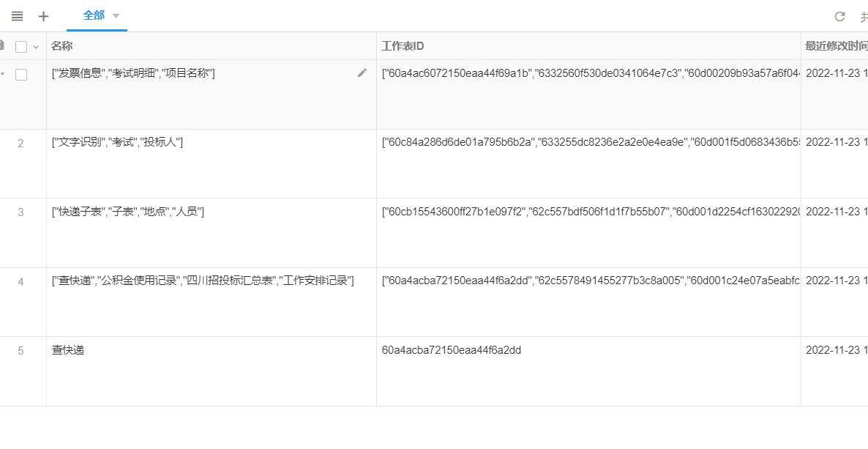Click row number 5
The image size is (868, 449).
coord(20,351)
